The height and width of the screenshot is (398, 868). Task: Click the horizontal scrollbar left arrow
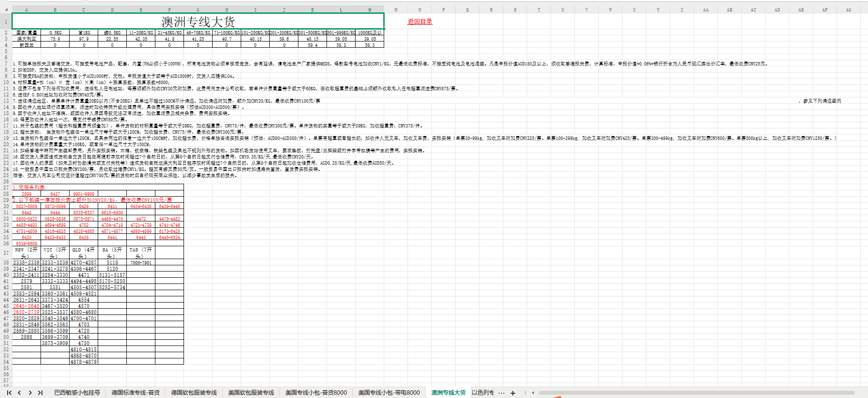533,393
